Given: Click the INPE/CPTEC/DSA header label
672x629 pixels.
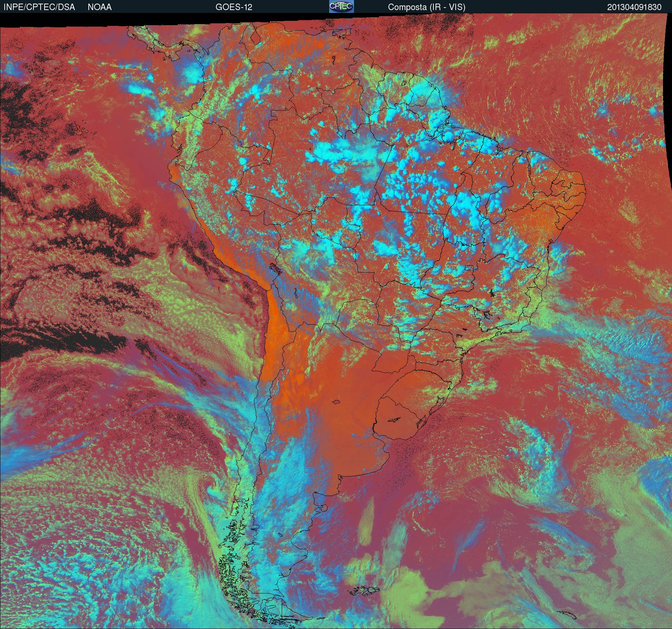Looking at the screenshot, I should click(39, 7).
